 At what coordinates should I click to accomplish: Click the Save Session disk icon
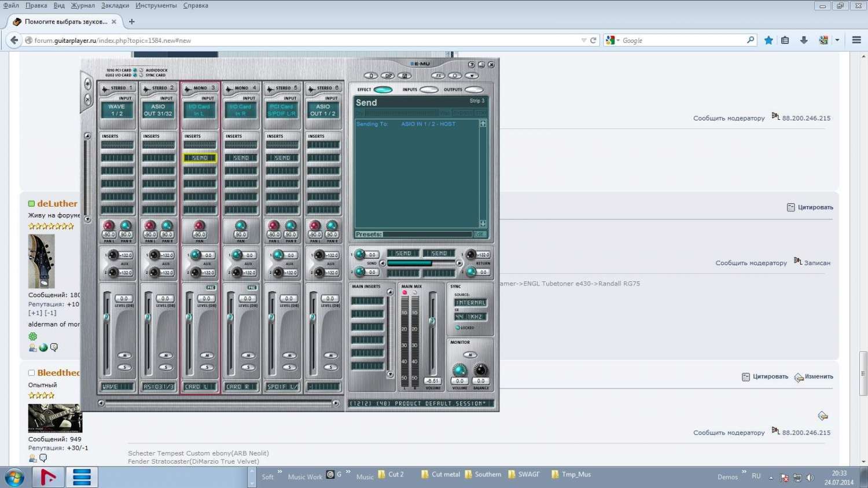404,76
